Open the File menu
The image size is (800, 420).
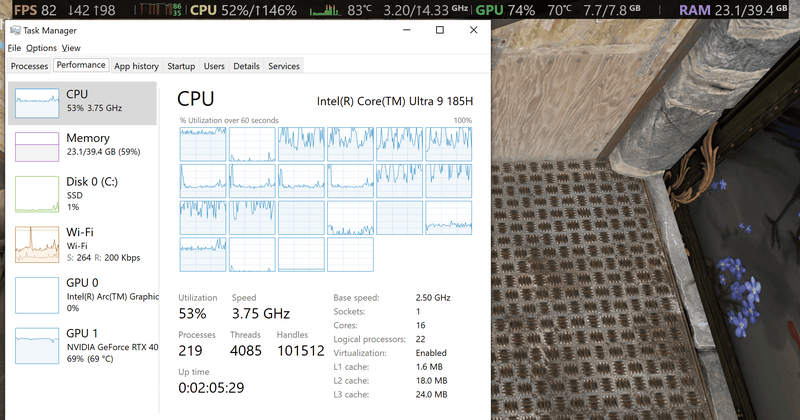(14, 48)
